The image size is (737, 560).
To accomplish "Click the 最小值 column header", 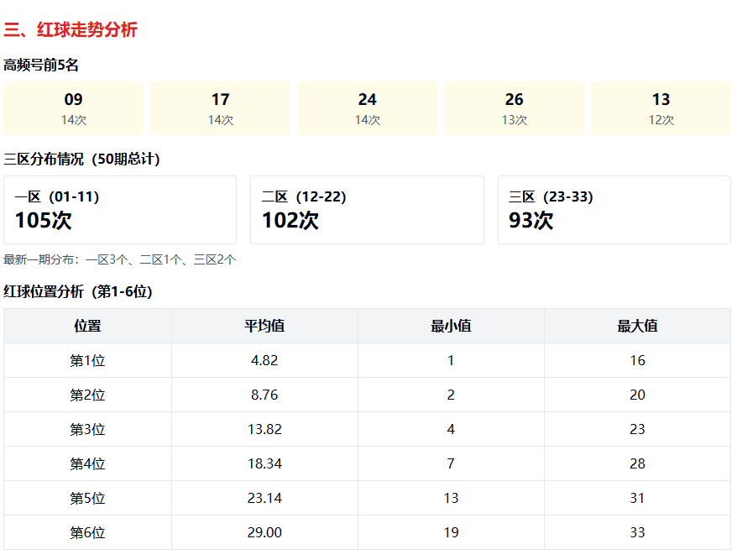I will [451, 326].
